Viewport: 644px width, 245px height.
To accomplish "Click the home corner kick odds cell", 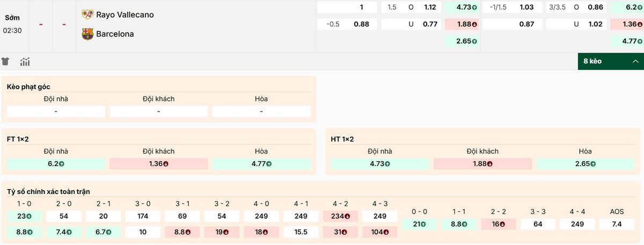I will (56, 111).
